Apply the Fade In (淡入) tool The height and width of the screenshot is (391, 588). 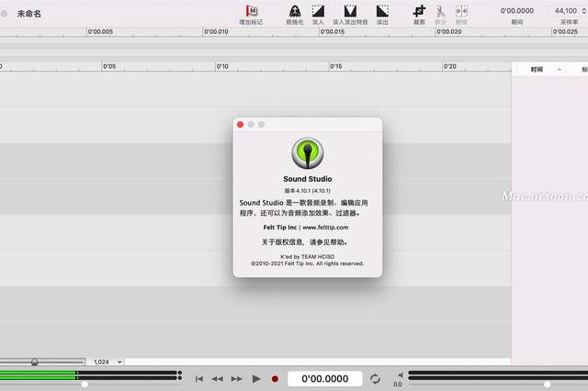(x=318, y=11)
